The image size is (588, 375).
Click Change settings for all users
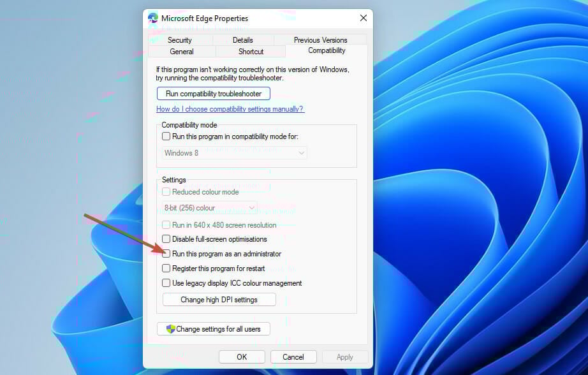214,329
